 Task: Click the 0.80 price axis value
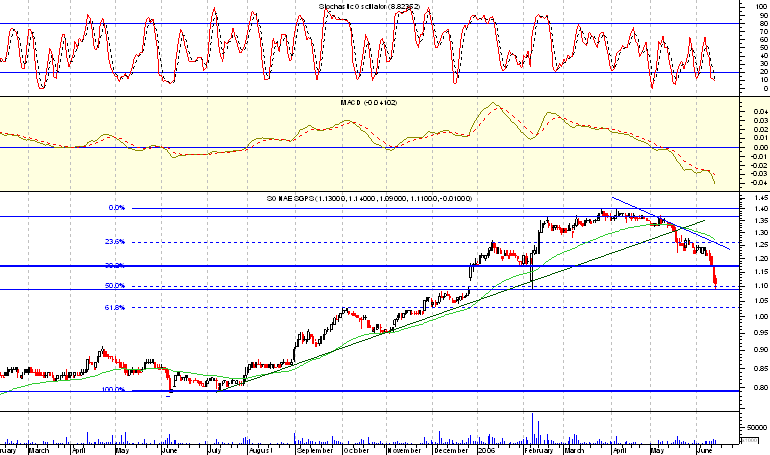pos(763,388)
